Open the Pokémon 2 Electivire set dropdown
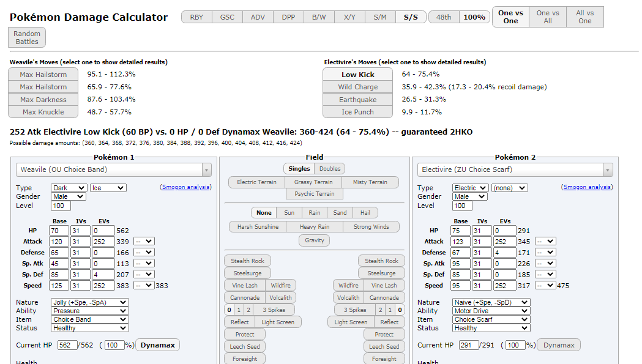The height and width of the screenshot is (364, 642). point(515,169)
